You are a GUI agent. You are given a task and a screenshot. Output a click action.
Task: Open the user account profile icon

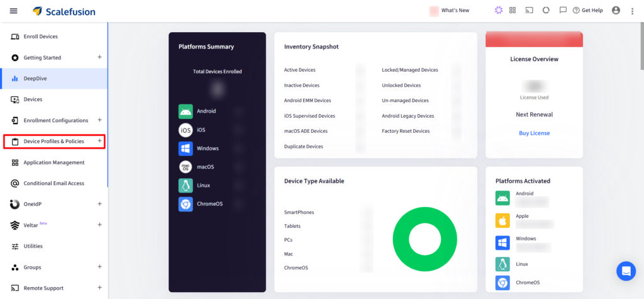click(x=616, y=10)
